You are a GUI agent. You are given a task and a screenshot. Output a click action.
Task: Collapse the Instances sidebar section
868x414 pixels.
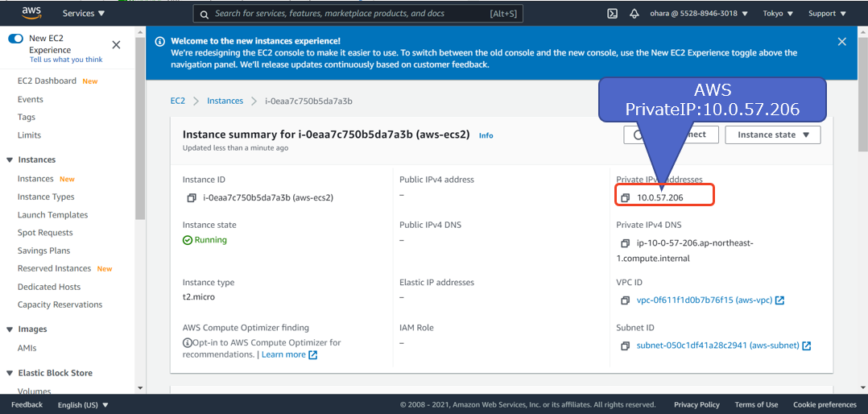(x=10, y=160)
